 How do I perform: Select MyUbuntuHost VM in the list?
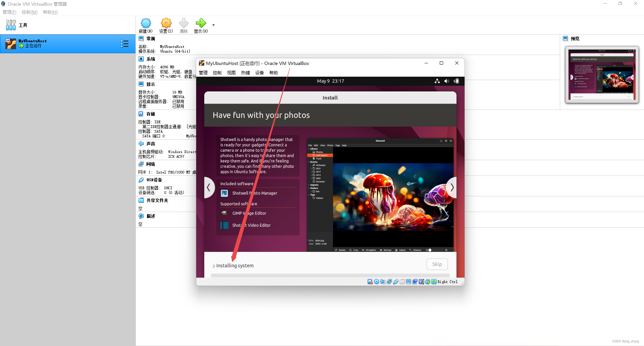(x=67, y=44)
